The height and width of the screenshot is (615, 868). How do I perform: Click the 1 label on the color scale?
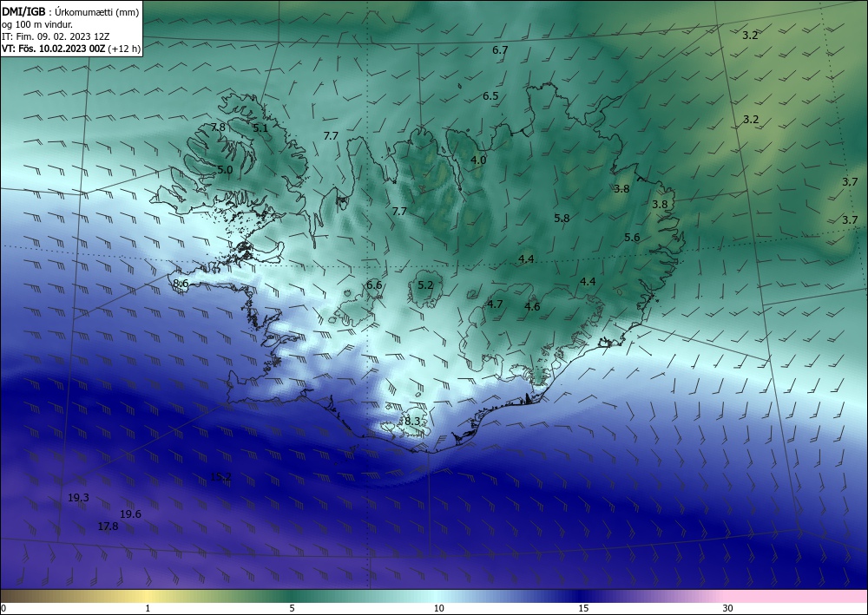tap(148, 608)
